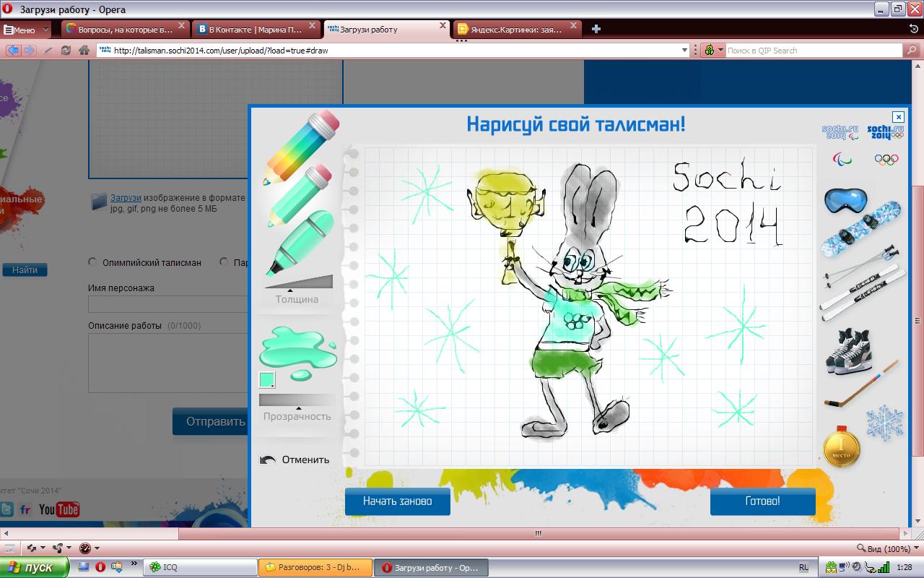Open the ICQ taskbar window

coord(201,568)
